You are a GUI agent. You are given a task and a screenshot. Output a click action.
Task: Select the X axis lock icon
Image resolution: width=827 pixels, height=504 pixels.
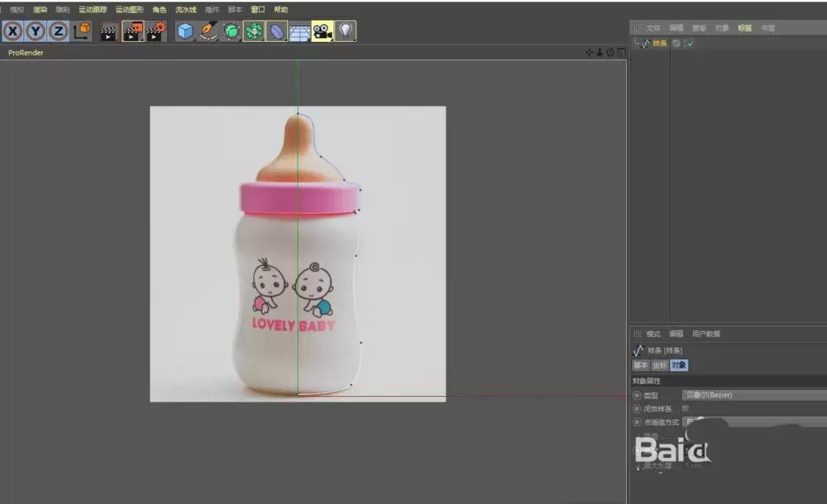click(x=12, y=31)
